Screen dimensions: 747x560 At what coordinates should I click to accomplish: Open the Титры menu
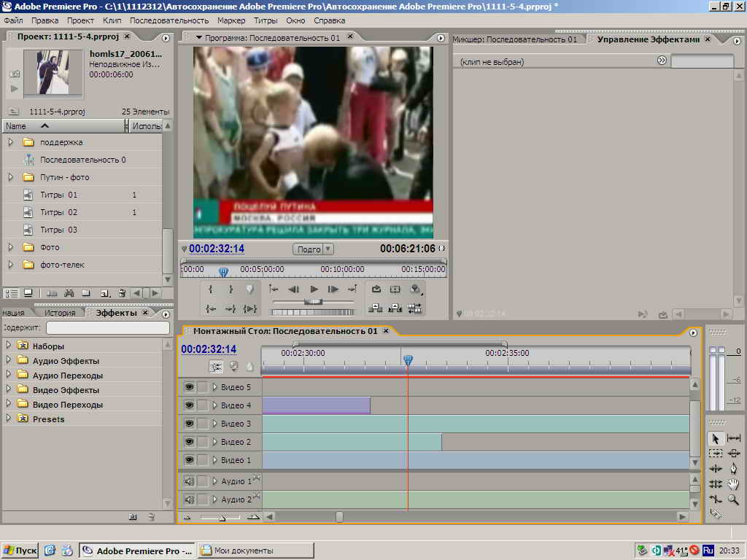click(266, 20)
